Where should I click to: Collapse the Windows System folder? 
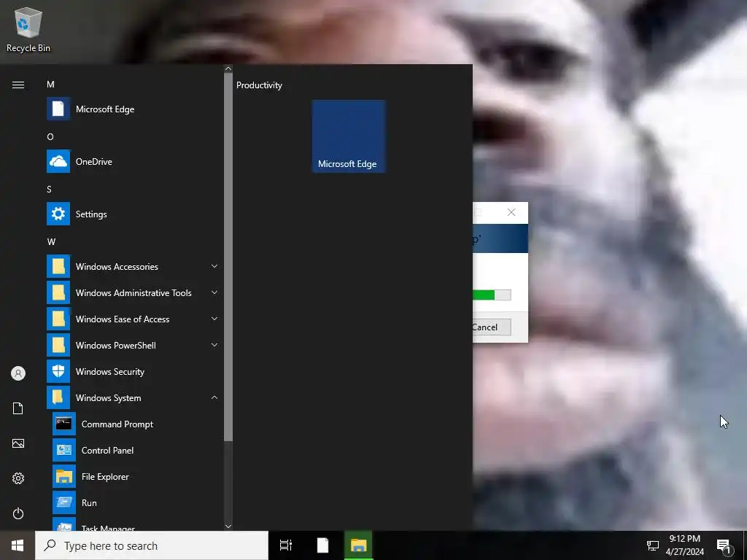[x=133, y=397]
